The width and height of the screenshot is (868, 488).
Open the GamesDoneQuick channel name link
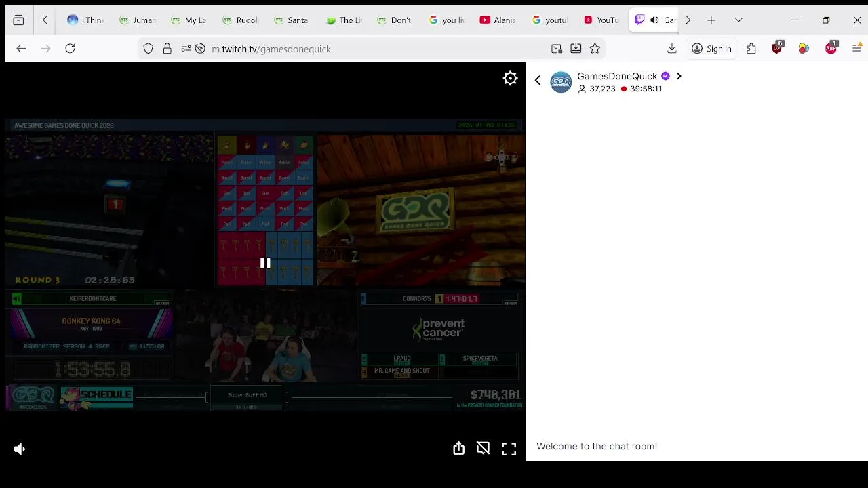click(x=617, y=76)
